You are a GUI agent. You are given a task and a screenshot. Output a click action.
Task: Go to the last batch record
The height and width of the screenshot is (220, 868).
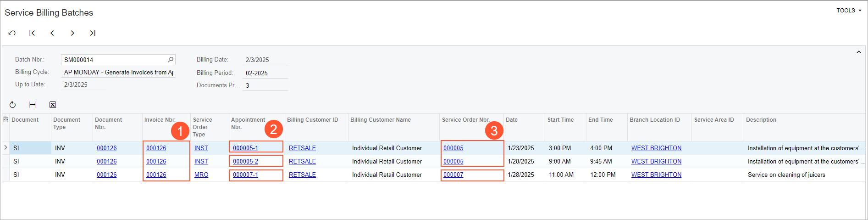tap(93, 33)
